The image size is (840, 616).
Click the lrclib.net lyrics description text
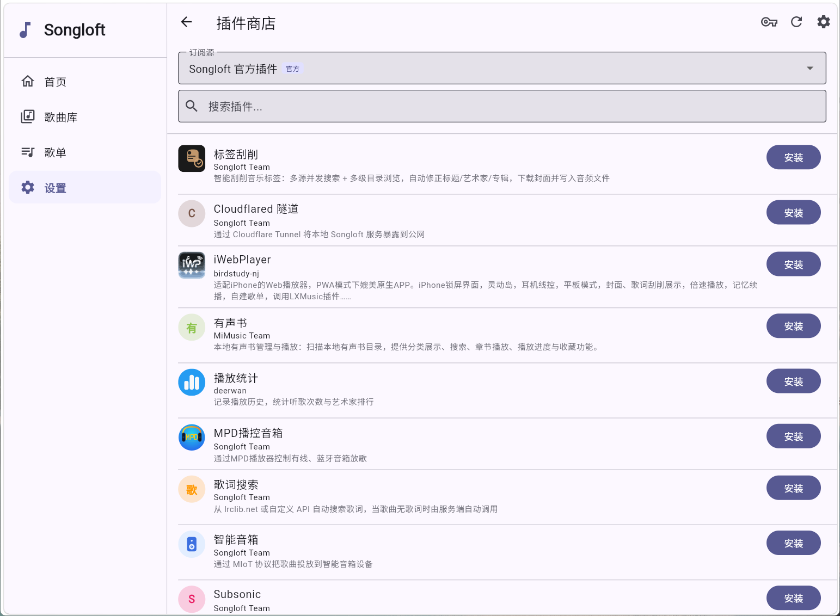pos(355,509)
